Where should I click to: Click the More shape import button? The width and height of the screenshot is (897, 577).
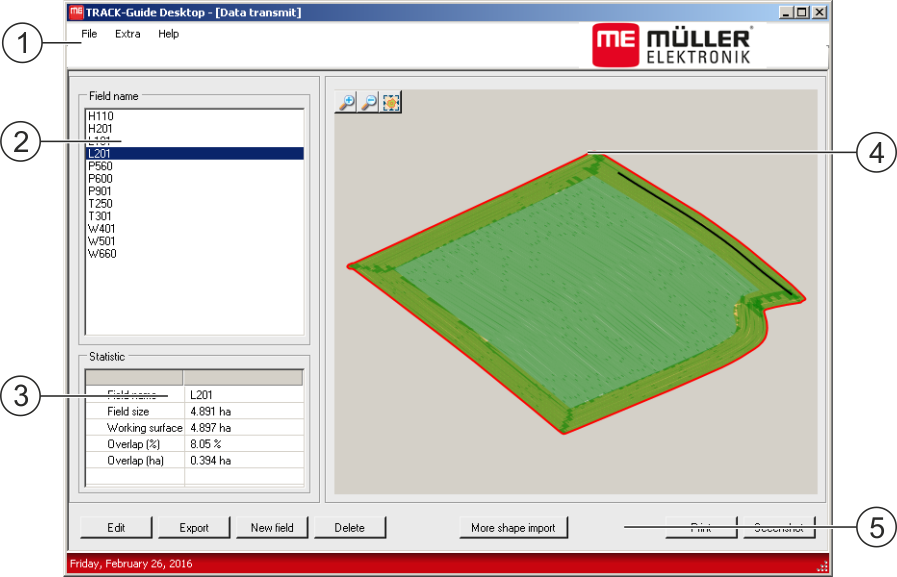pyautogui.click(x=513, y=528)
